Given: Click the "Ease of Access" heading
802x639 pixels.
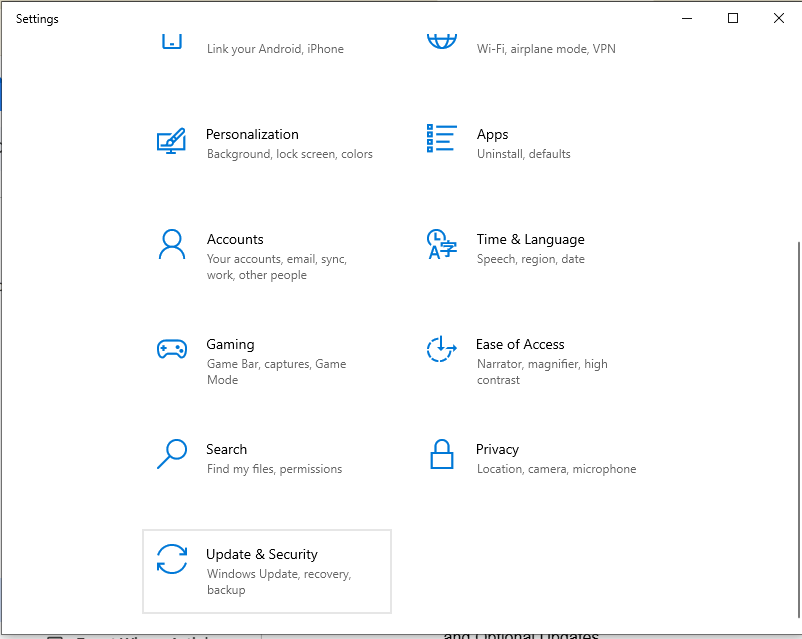Looking at the screenshot, I should click(520, 344).
